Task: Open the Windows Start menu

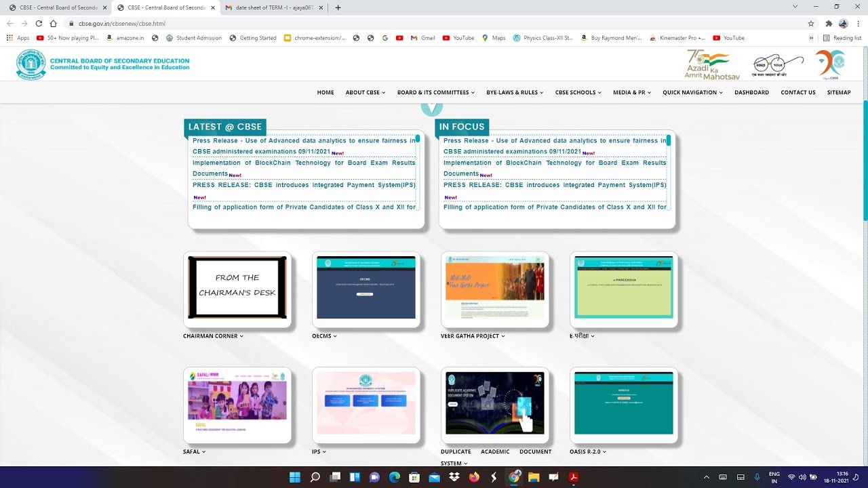Action: tap(295, 477)
